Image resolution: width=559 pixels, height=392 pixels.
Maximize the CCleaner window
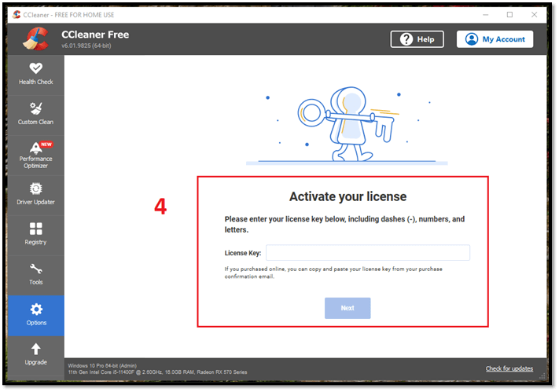pyautogui.click(x=509, y=15)
